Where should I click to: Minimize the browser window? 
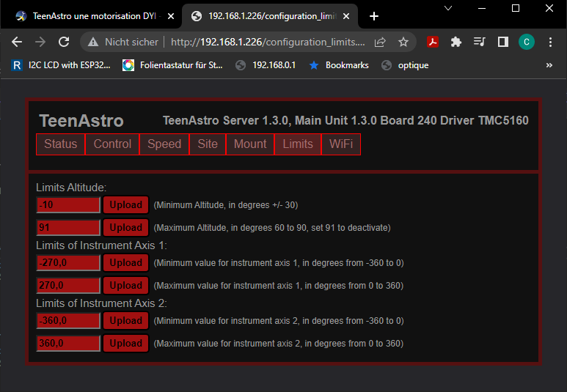[x=482, y=8]
